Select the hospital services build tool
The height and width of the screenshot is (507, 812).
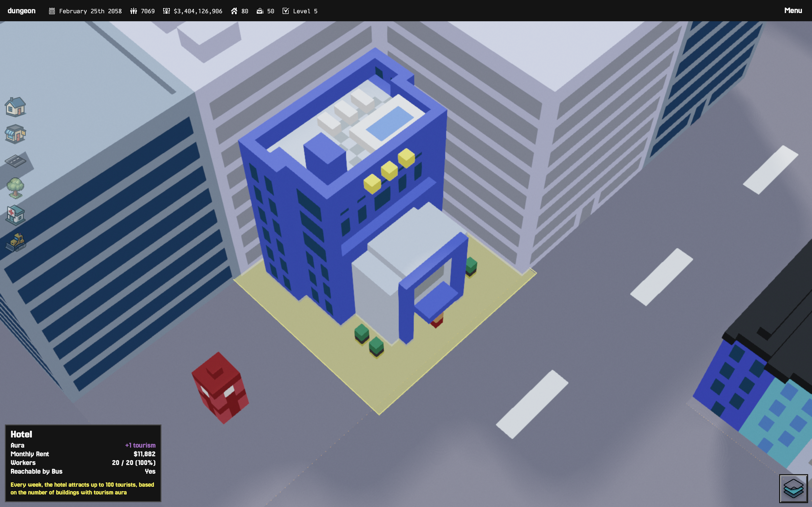(x=15, y=215)
